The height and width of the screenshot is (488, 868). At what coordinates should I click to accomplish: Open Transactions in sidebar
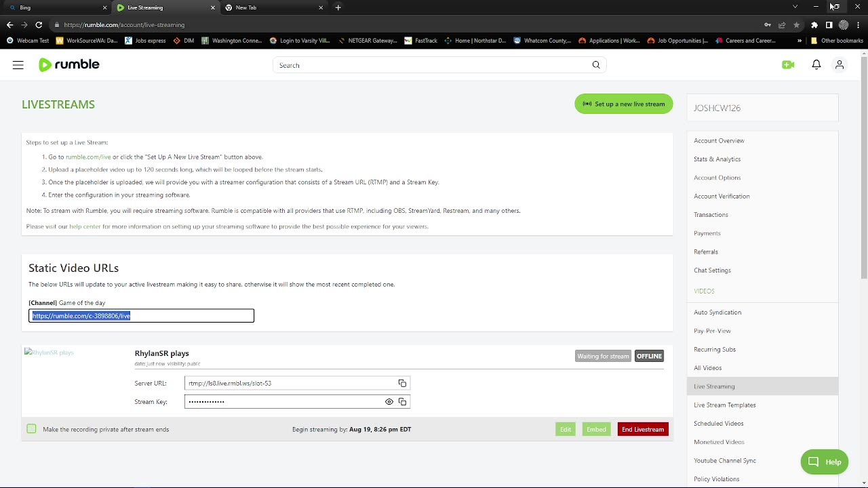tap(711, 215)
